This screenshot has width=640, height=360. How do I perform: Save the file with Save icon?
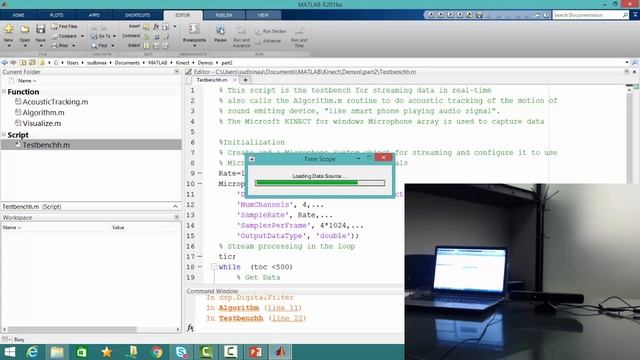coord(40,29)
